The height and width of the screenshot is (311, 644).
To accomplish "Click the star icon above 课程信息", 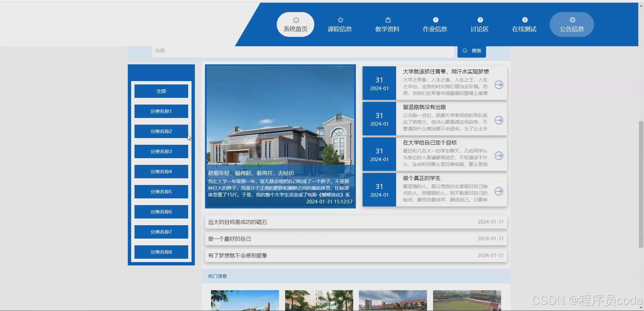I will click(340, 20).
